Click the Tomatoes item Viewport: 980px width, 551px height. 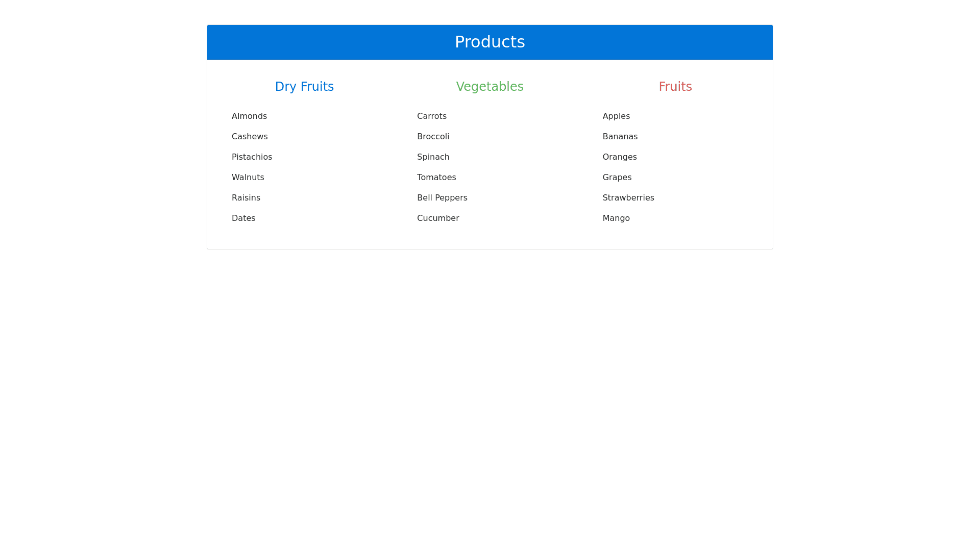point(436,178)
